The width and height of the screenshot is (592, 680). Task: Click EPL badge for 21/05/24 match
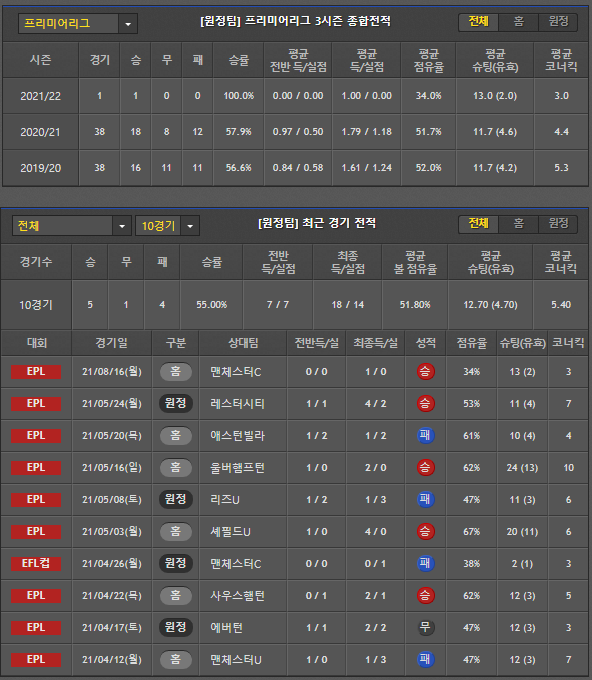pos(36,404)
